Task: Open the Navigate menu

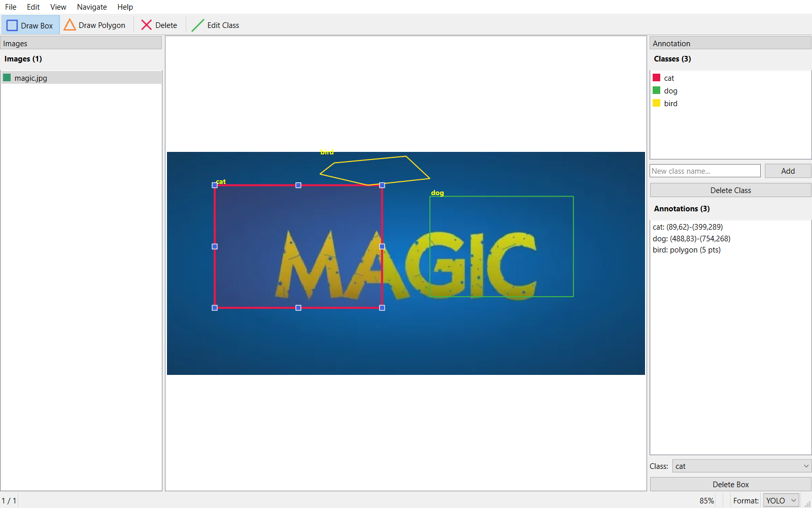Action: pyautogui.click(x=92, y=7)
